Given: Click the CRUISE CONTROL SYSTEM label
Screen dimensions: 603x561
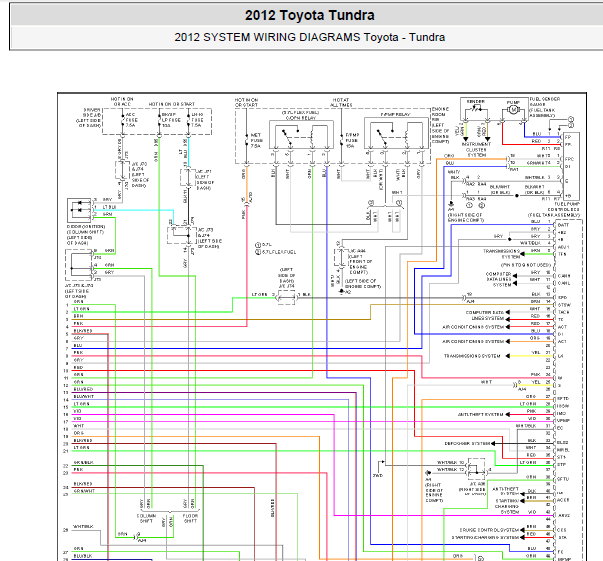Looking at the screenshot, I should click(x=490, y=530).
